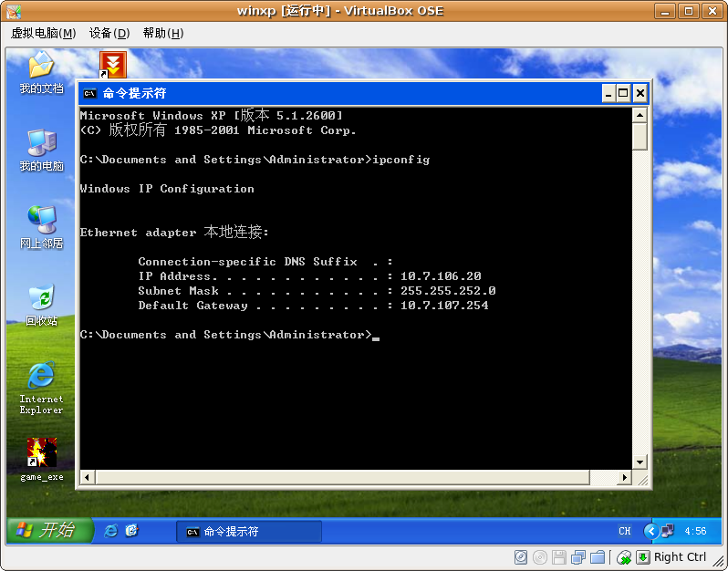728x571 pixels.
Task: Click the Subnet Mask value 255.255.252.0
Action: click(448, 291)
